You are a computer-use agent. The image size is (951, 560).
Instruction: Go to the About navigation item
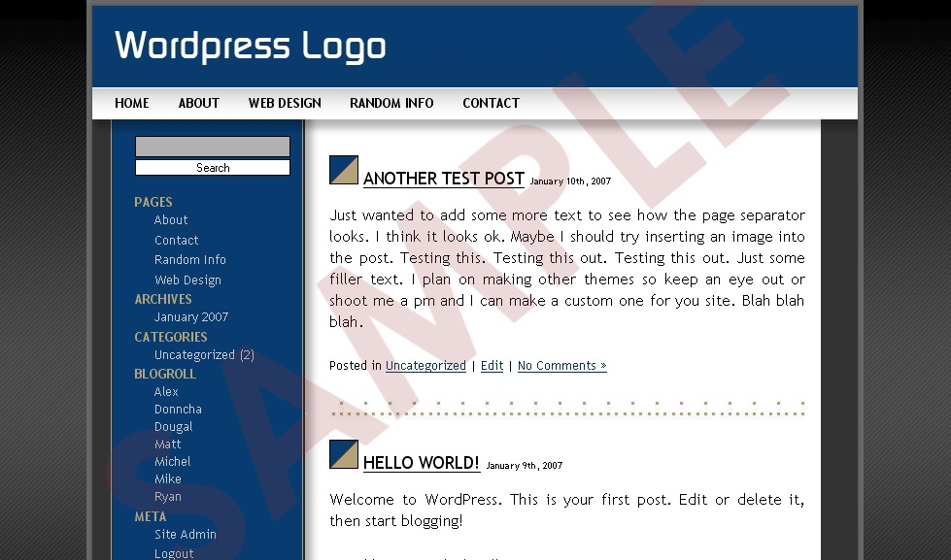[x=199, y=103]
